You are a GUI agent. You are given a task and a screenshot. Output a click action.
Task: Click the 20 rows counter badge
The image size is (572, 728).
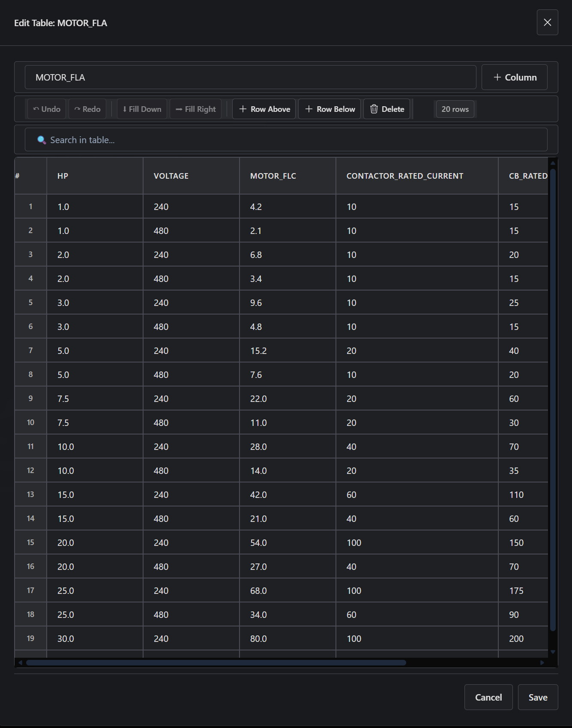pyautogui.click(x=455, y=109)
